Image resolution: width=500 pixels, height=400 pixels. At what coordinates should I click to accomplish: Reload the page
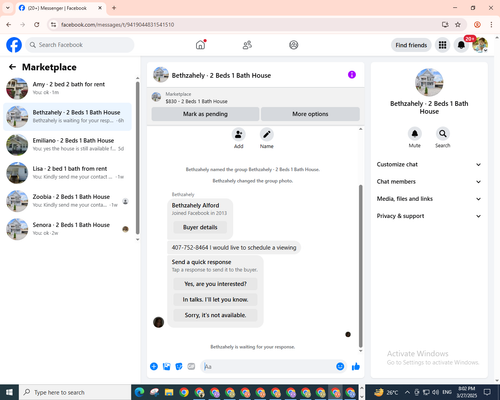coord(37,25)
